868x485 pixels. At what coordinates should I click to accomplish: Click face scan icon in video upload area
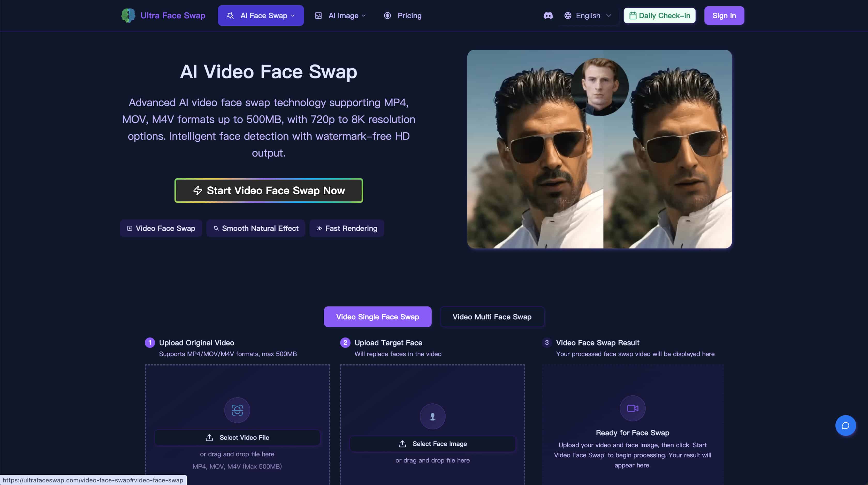click(237, 410)
